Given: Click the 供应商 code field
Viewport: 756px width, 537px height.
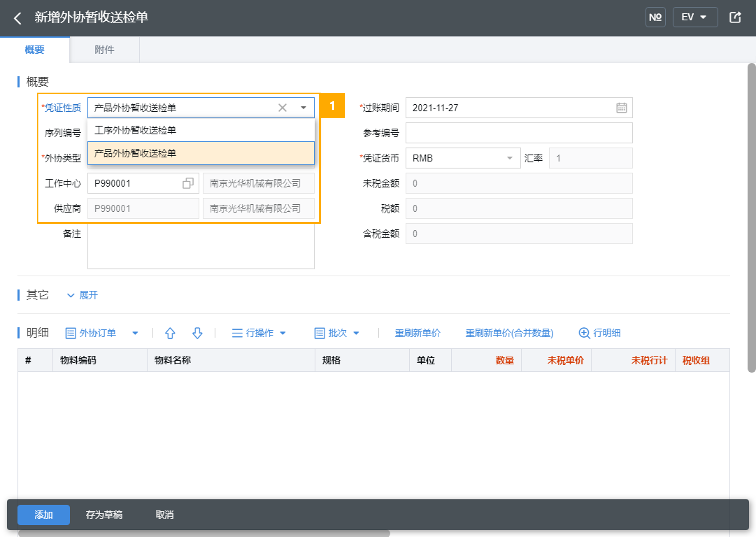Looking at the screenshot, I should tap(143, 208).
